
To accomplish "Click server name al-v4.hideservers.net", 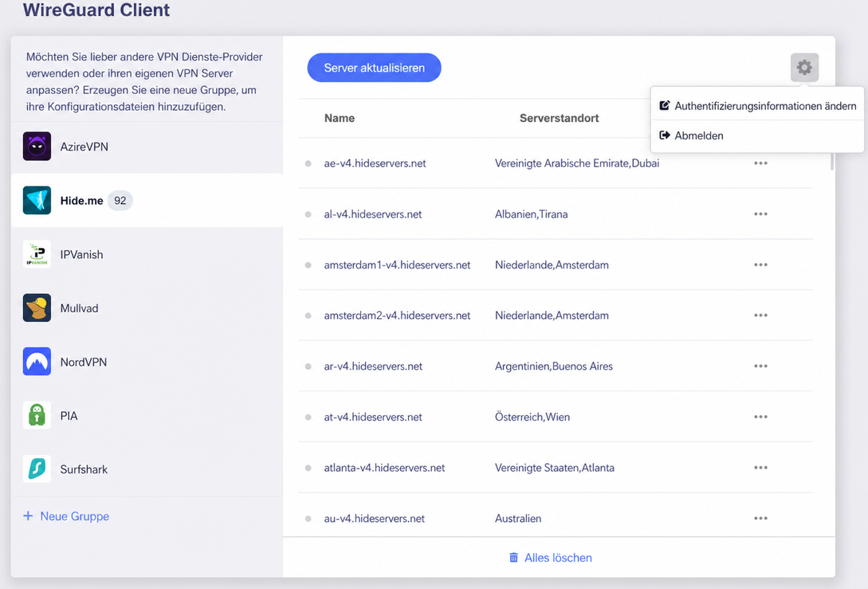I will (x=372, y=214).
